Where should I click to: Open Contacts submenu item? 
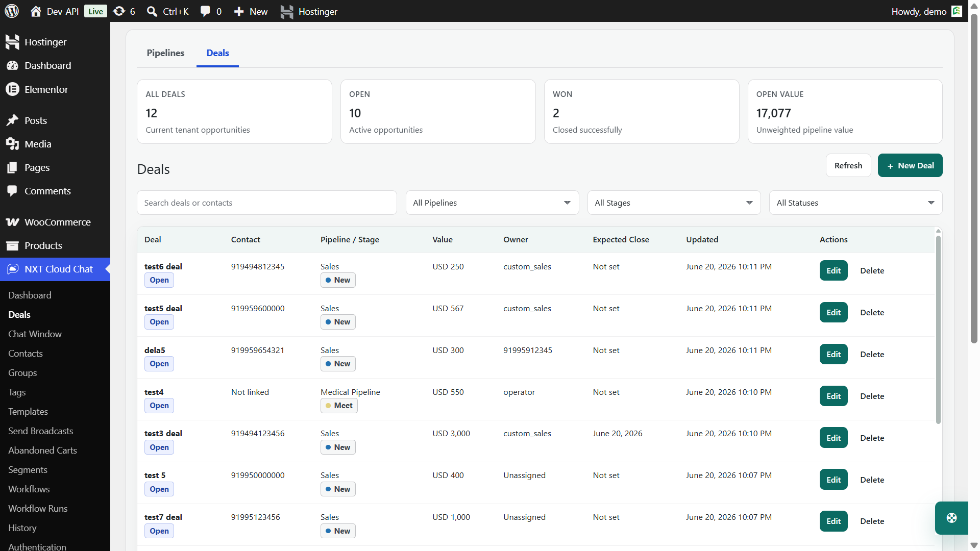26,353
